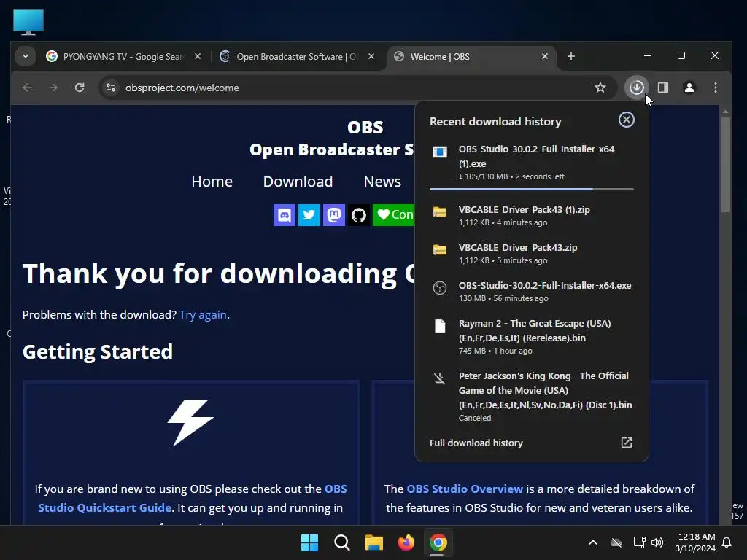This screenshot has width=747, height=560.
Task: Select This PC desktop icon
Action: pos(28,22)
